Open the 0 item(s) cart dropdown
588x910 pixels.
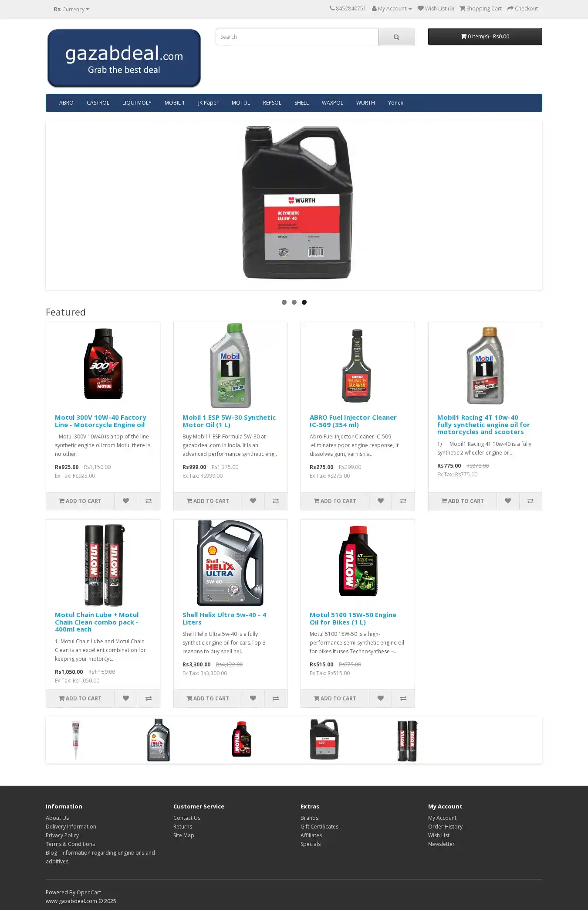(x=485, y=37)
